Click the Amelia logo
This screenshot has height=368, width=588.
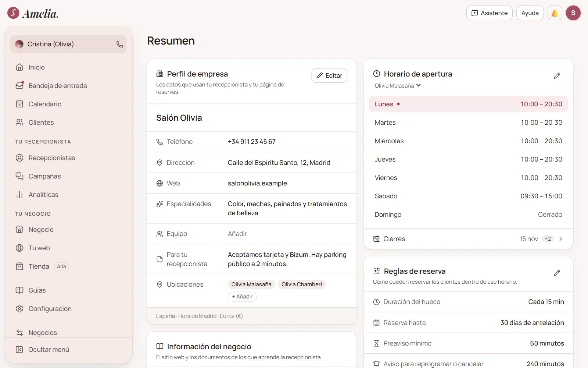point(33,13)
